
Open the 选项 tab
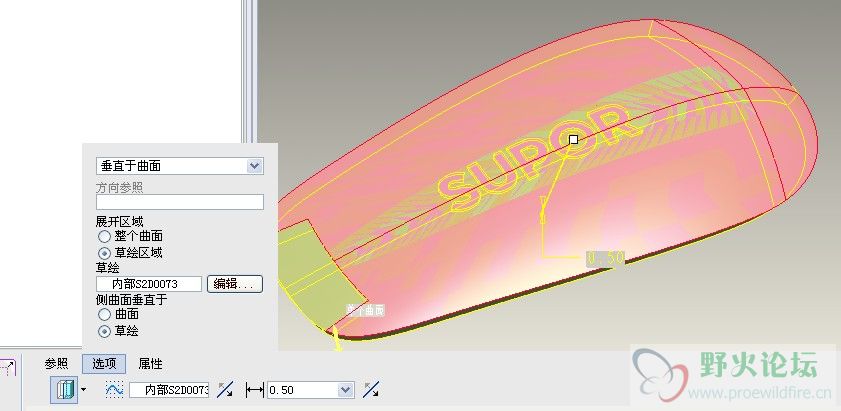click(104, 364)
